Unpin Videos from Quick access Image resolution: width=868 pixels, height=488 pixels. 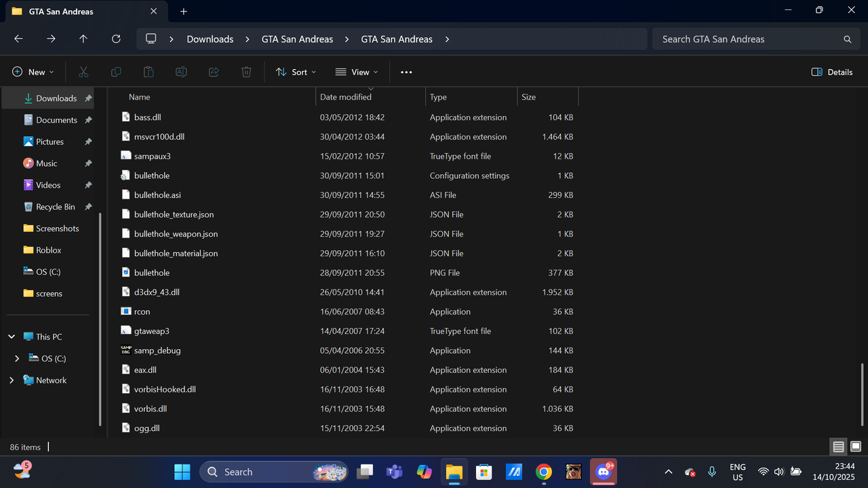(x=88, y=185)
